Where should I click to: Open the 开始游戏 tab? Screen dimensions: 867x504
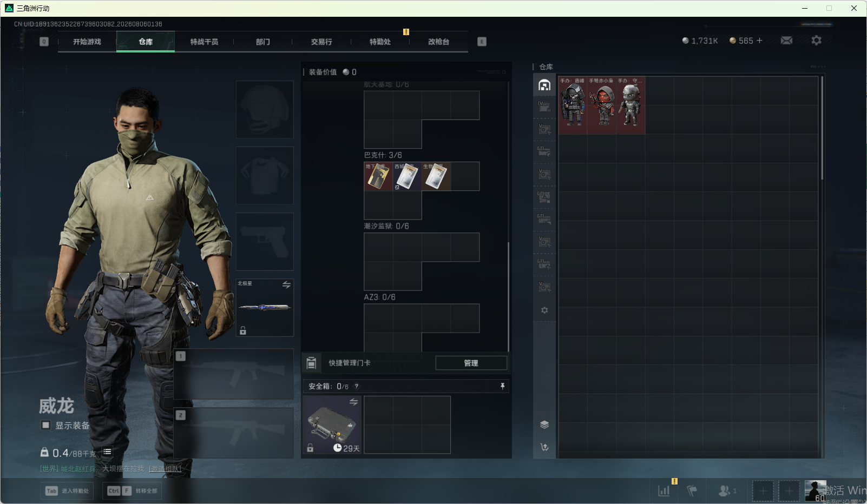click(87, 42)
